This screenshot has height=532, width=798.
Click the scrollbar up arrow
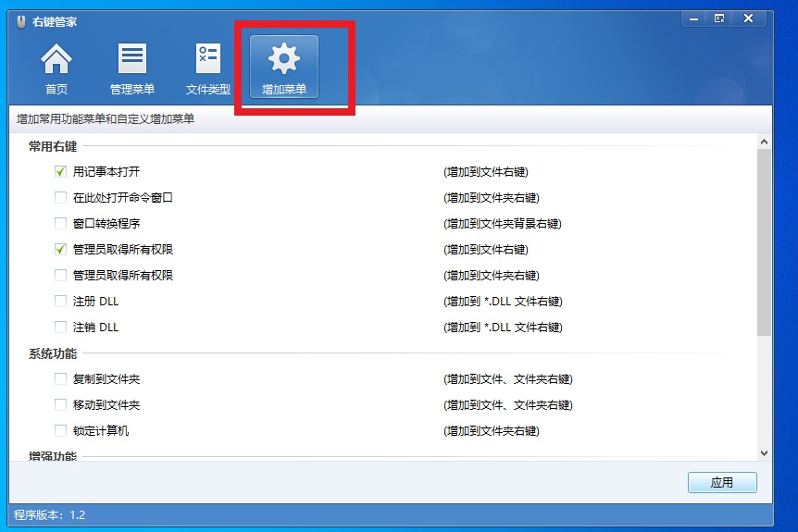[764, 142]
